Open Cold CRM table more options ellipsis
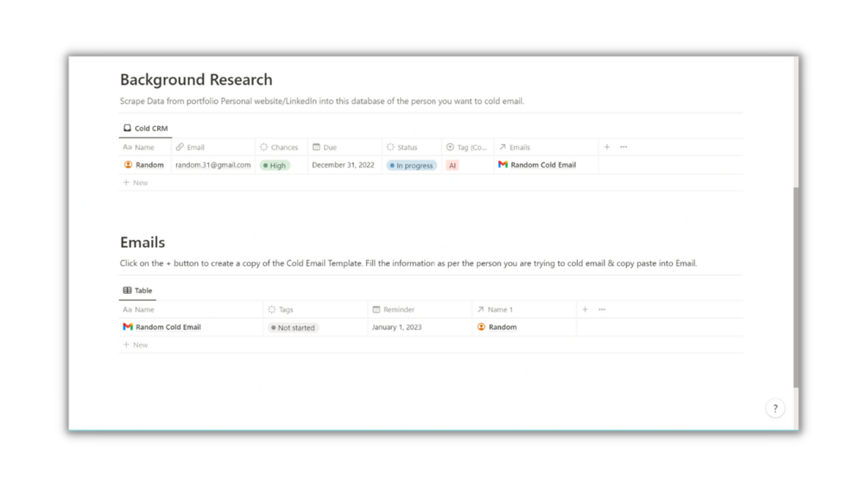This screenshot has width=868, height=488. tap(624, 147)
